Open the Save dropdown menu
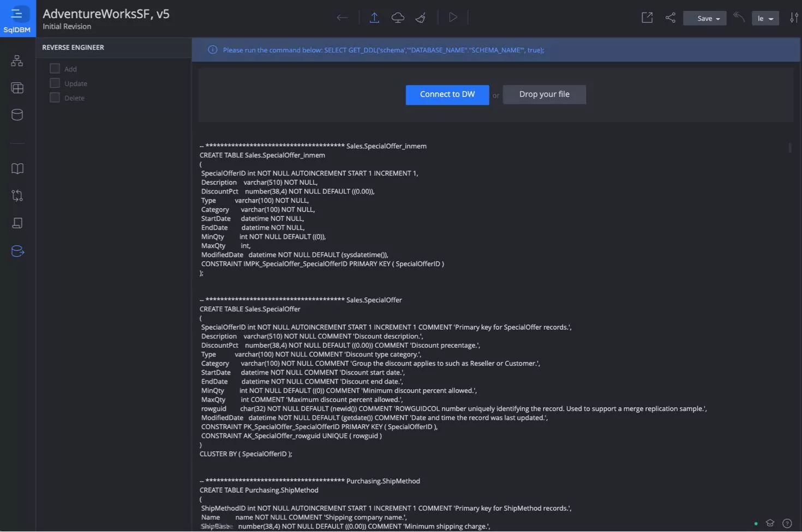The height and width of the screenshot is (532, 802). [x=704, y=18]
